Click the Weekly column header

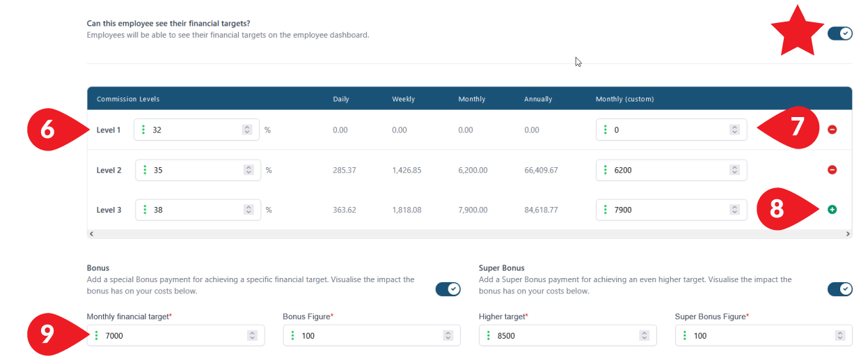tap(403, 99)
